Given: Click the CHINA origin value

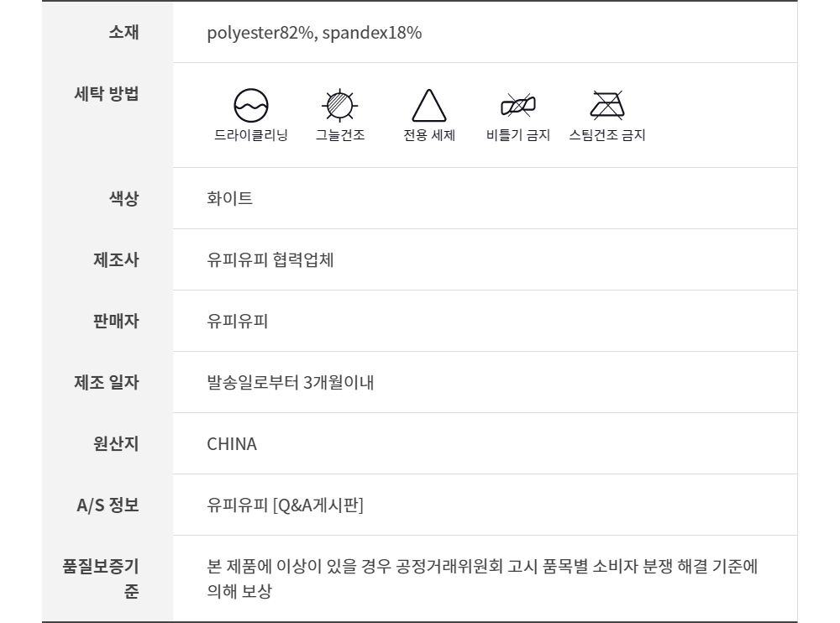Looking at the screenshot, I should coord(232,444).
